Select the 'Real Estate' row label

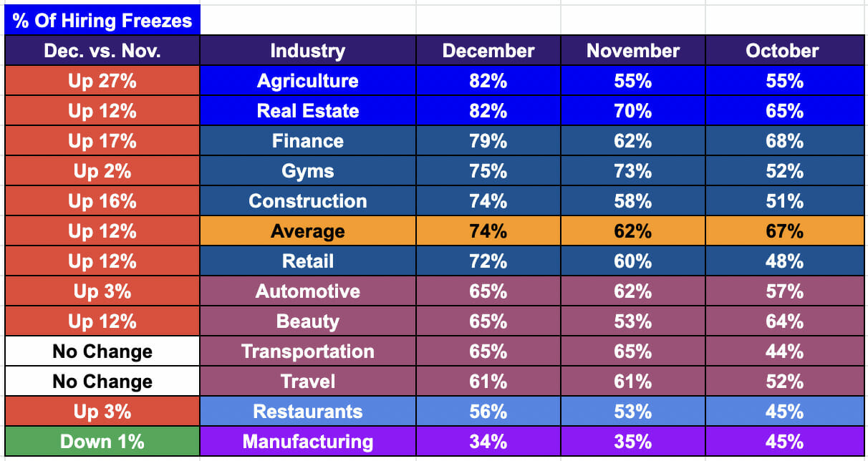coord(307,111)
